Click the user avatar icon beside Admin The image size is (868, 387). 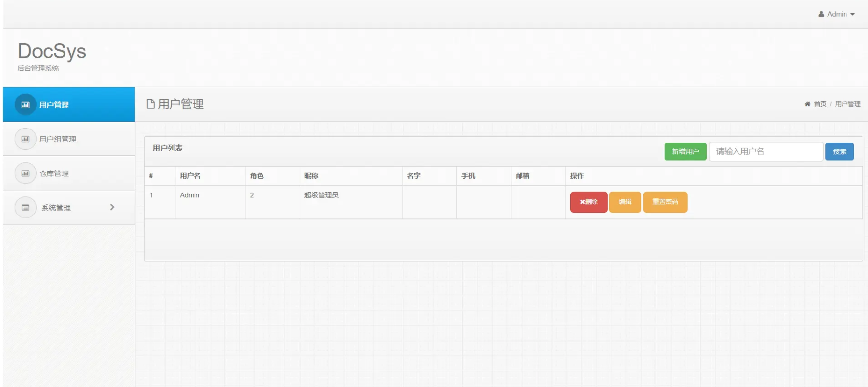click(821, 14)
